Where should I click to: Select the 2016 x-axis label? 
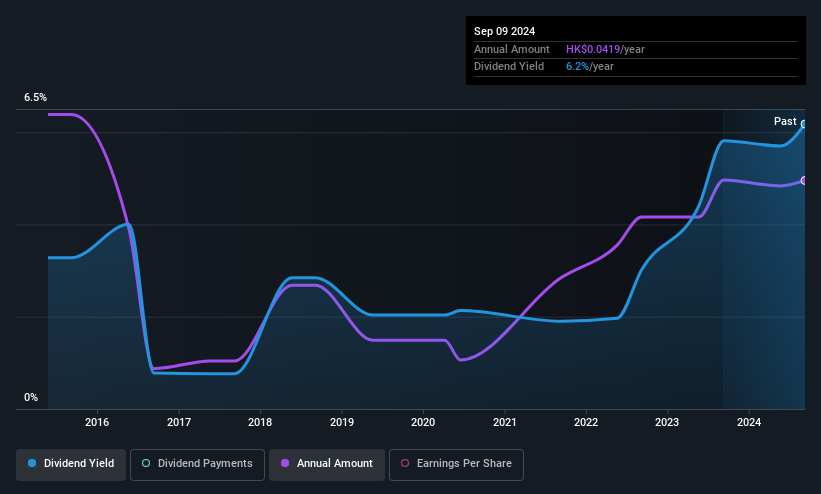coord(97,422)
